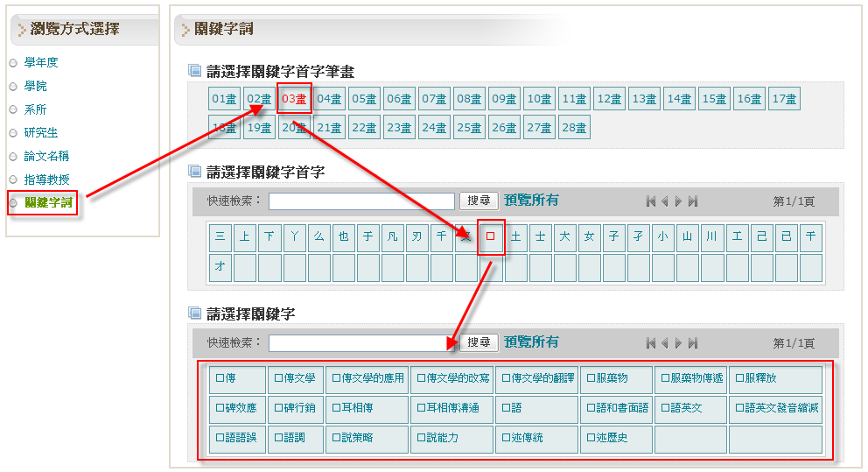
Task: Click 預覽所有 in the bottom 關鍵字 section
Action: (x=531, y=342)
